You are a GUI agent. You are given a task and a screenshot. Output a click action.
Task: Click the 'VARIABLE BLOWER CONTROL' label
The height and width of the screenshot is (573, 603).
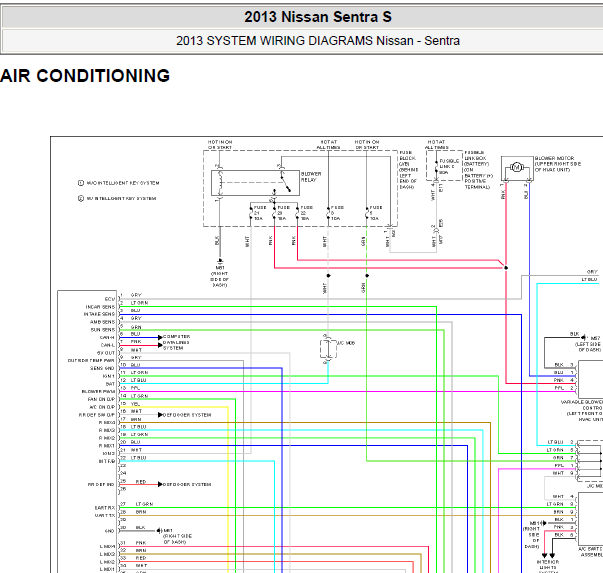[582, 405]
